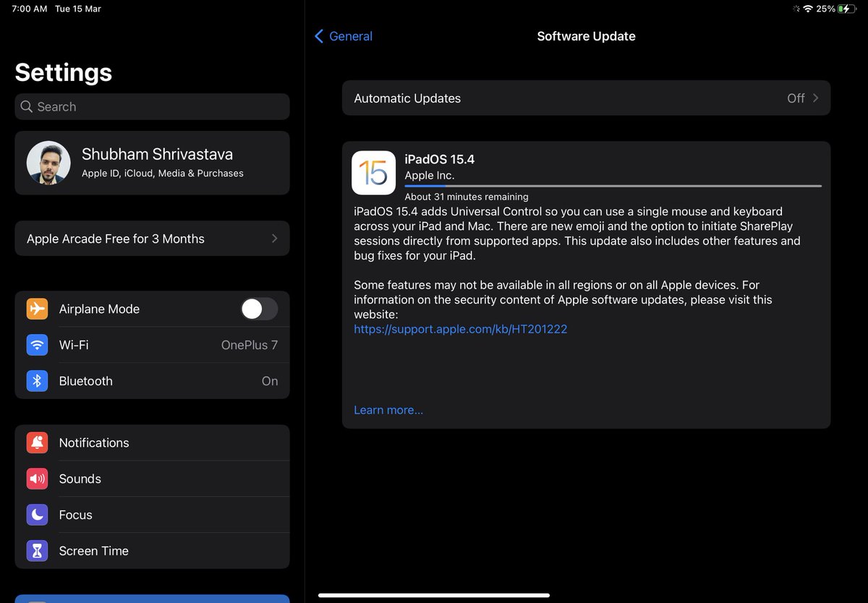Tap the Apple Inc. publisher text

point(430,176)
